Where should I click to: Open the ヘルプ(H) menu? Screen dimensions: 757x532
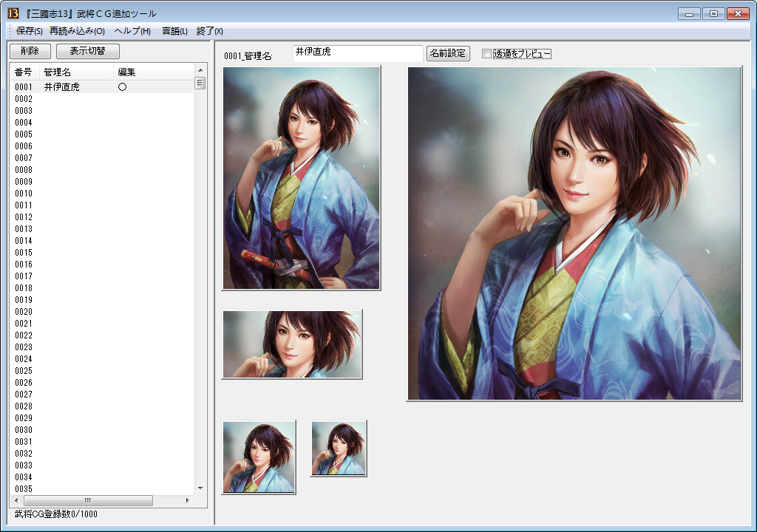[132, 31]
